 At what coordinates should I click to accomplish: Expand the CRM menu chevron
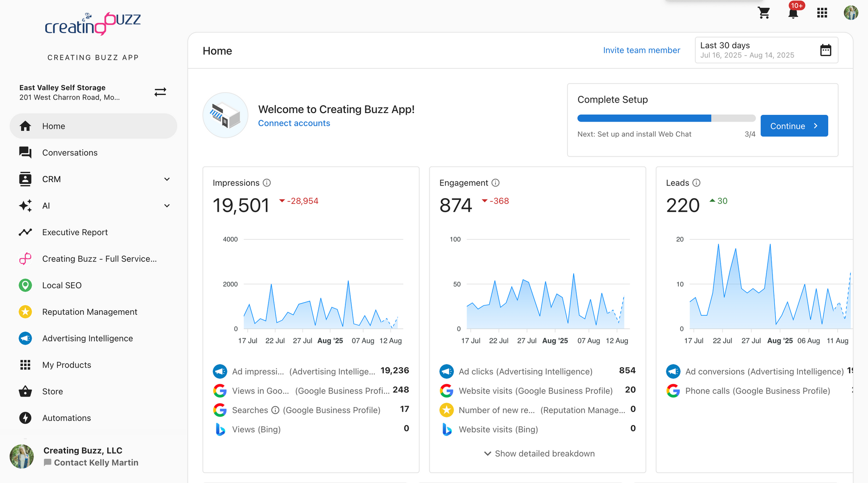pos(167,179)
